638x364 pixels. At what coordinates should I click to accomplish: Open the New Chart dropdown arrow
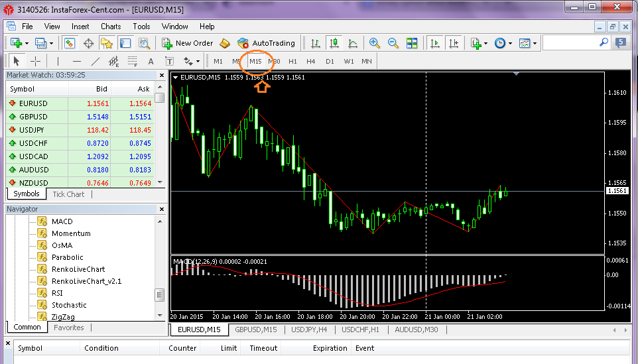pyautogui.click(x=27, y=43)
